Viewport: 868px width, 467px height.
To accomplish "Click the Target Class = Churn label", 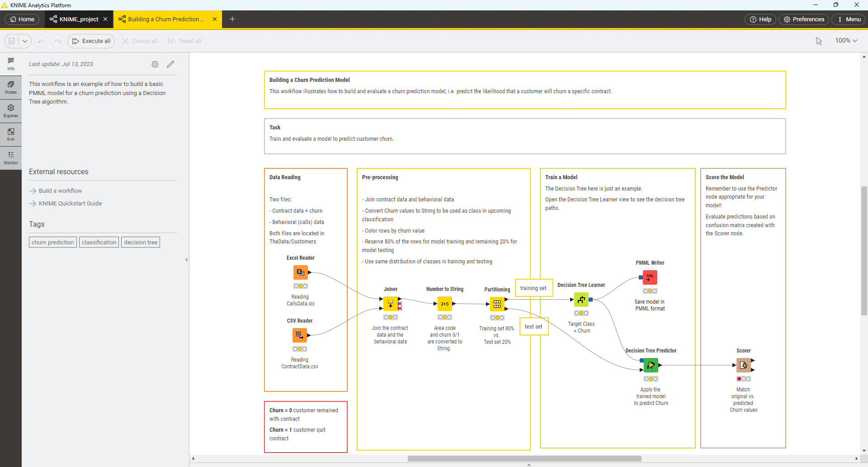I will 581,328.
